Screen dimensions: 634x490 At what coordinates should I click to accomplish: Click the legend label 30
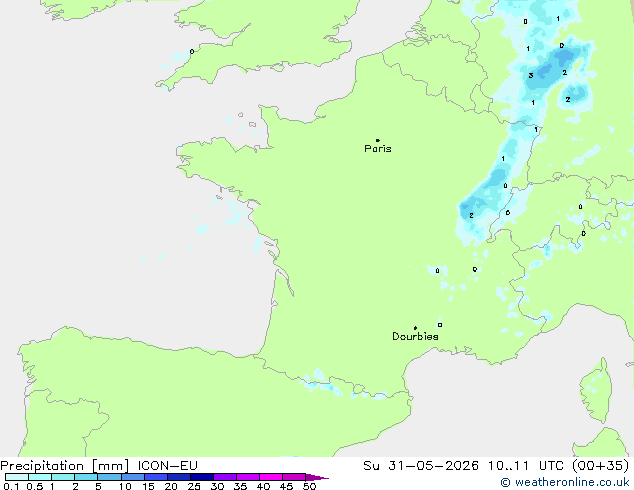coord(217,486)
